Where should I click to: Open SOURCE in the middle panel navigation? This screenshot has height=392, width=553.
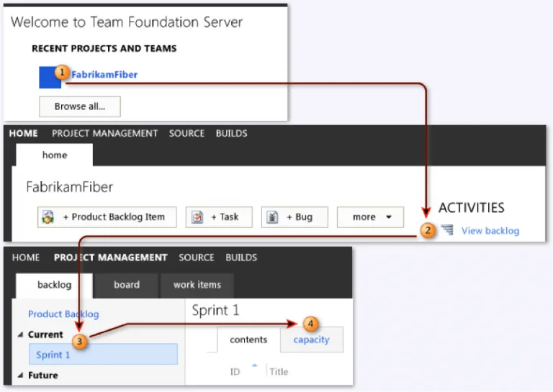click(x=186, y=134)
